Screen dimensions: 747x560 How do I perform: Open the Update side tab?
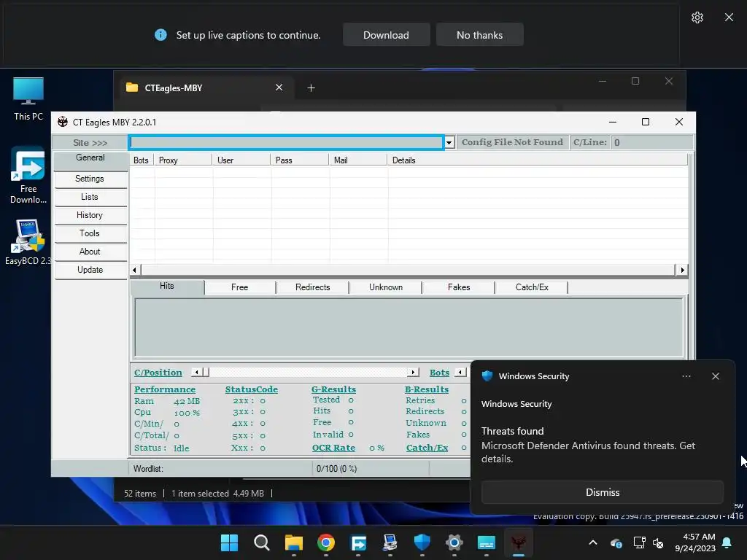[x=90, y=270]
